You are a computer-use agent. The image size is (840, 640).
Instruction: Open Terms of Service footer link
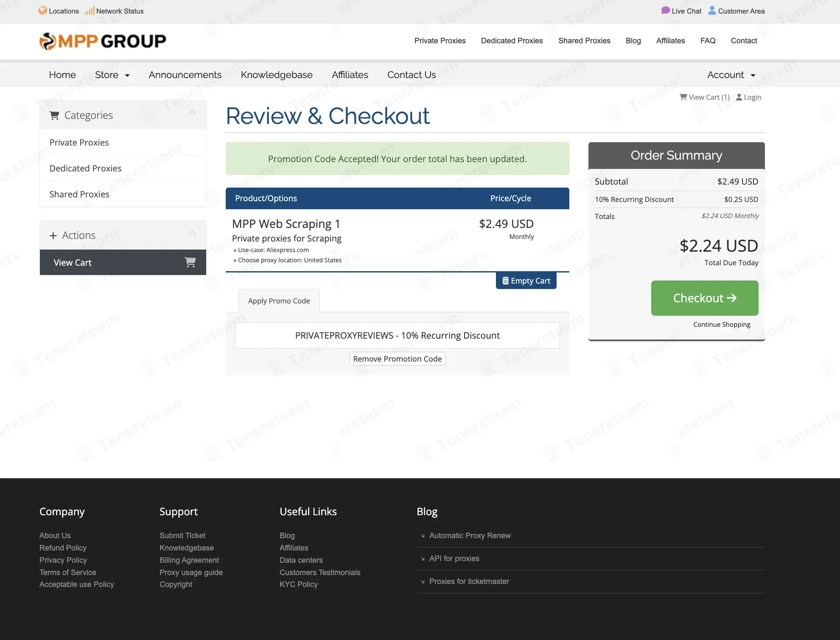click(68, 573)
